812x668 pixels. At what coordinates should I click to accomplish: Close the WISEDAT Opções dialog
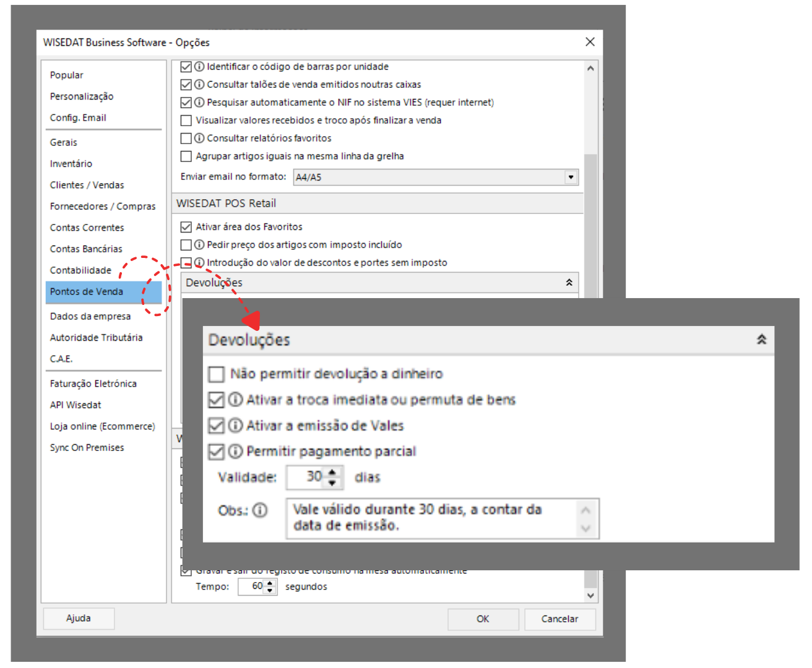pos(590,42)
